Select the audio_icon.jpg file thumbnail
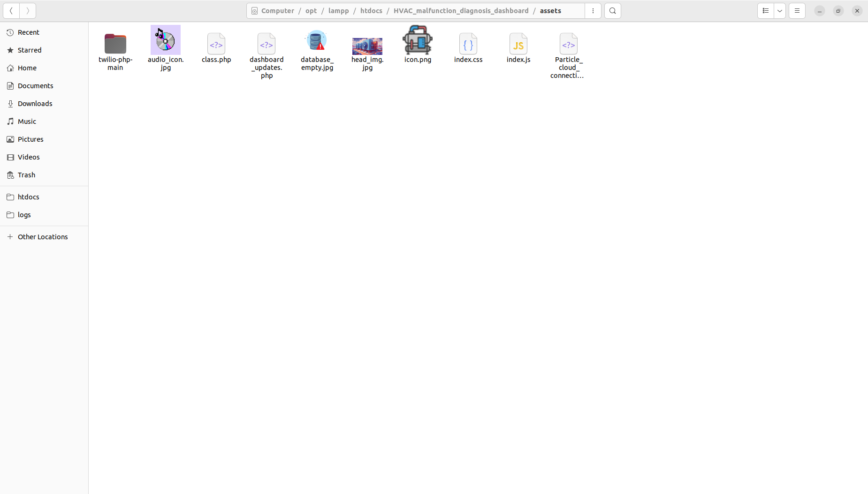 pos(165,40)
